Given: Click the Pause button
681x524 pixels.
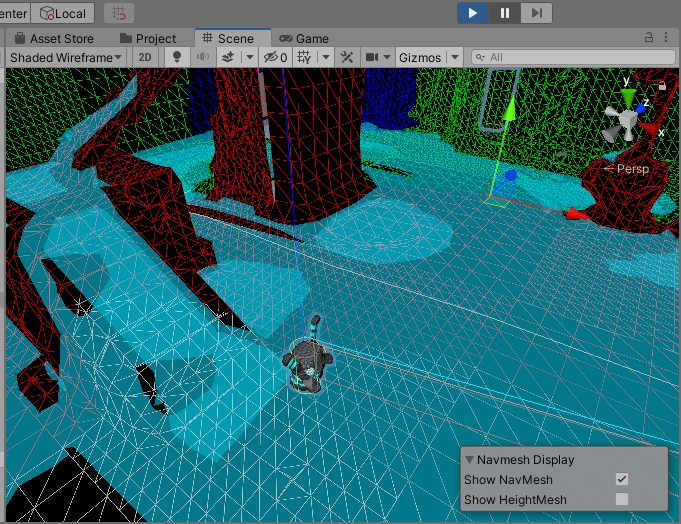Looking at the screenshot, I should 505,13.
